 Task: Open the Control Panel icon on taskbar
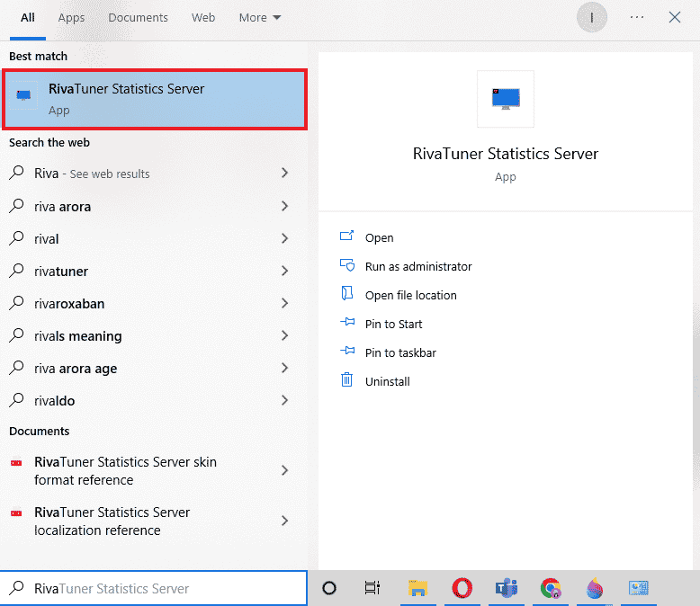[x=639, y=588]
